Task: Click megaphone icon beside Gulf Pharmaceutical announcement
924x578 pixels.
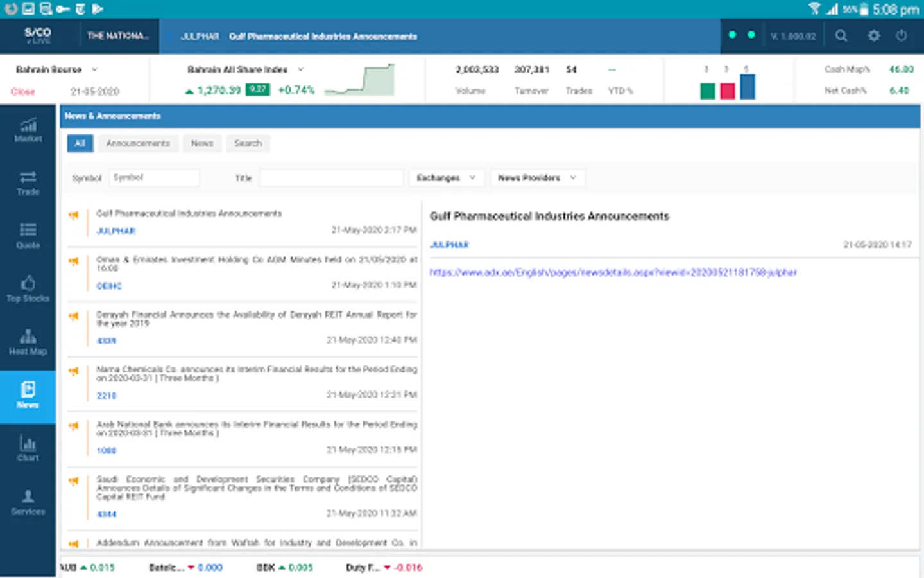Action: [74, 215]
